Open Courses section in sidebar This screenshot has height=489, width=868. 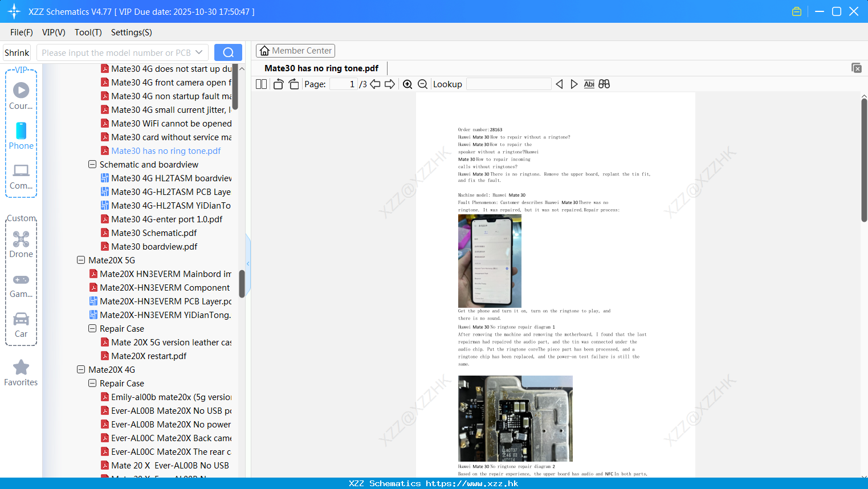[x=21, y=96]
